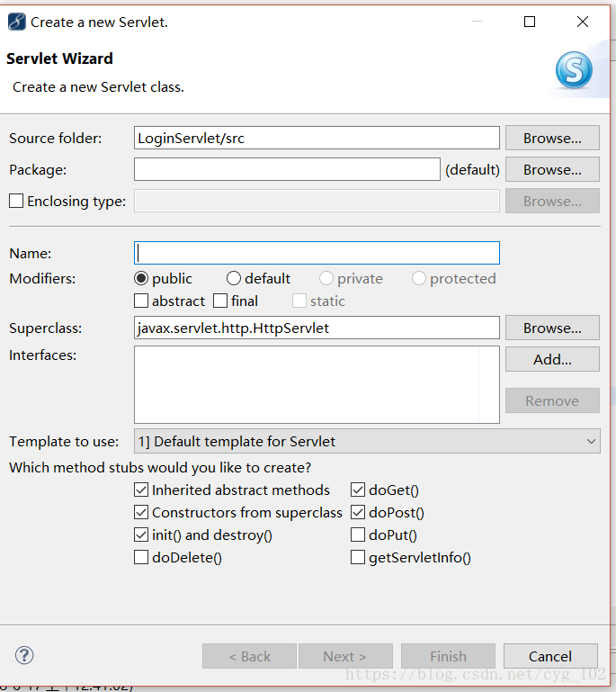Browse for the Source folder
616x692 pixels.
tap(552, 139)
